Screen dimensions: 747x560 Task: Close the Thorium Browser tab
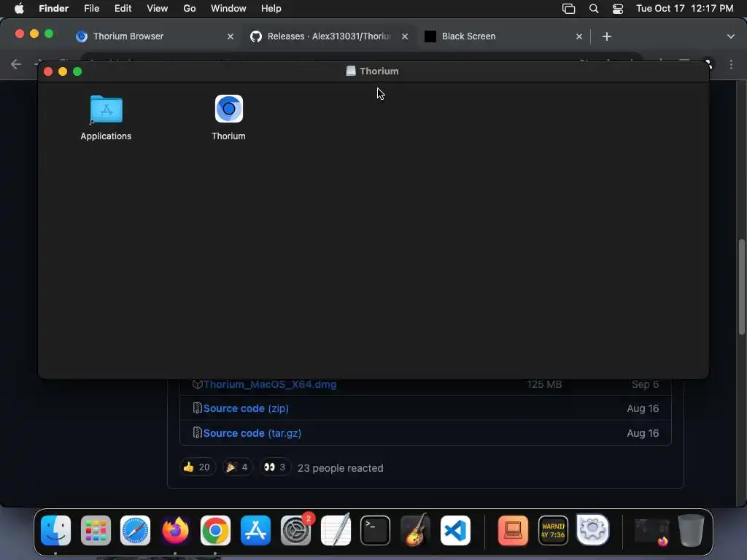coord(231,36)
